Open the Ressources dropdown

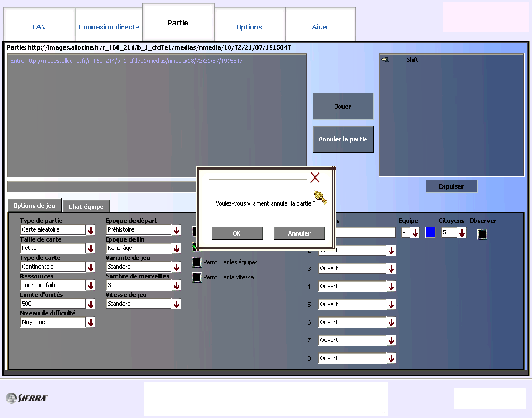point(91,285)
